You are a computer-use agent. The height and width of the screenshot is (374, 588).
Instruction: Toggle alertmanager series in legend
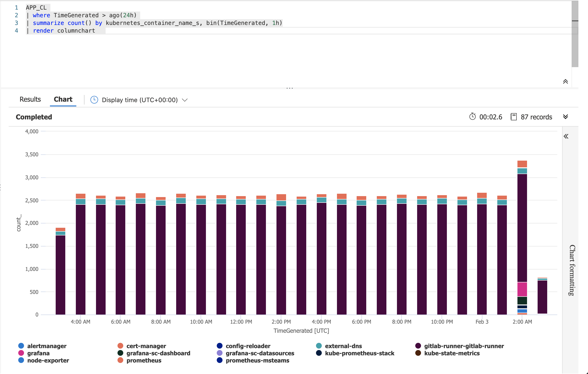pos(42,346)
